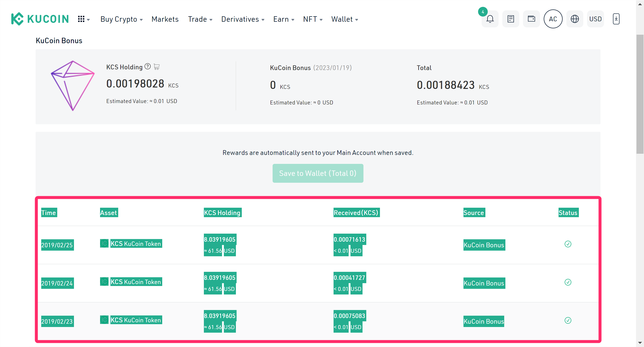Screen dimensions: 644x347
Task: Click the date 2019/02/23
Action: tap(57, 321)
